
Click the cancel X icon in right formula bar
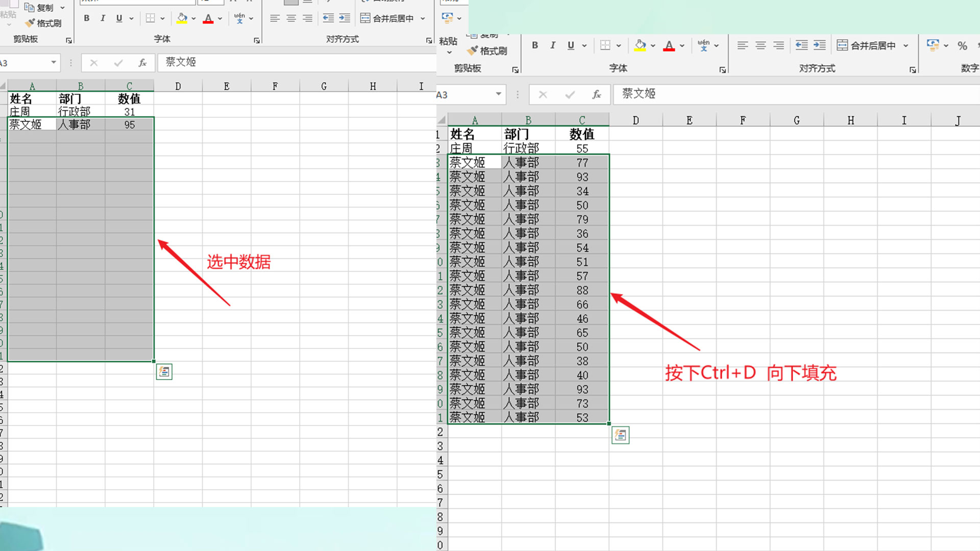click(x=543, y=94)
